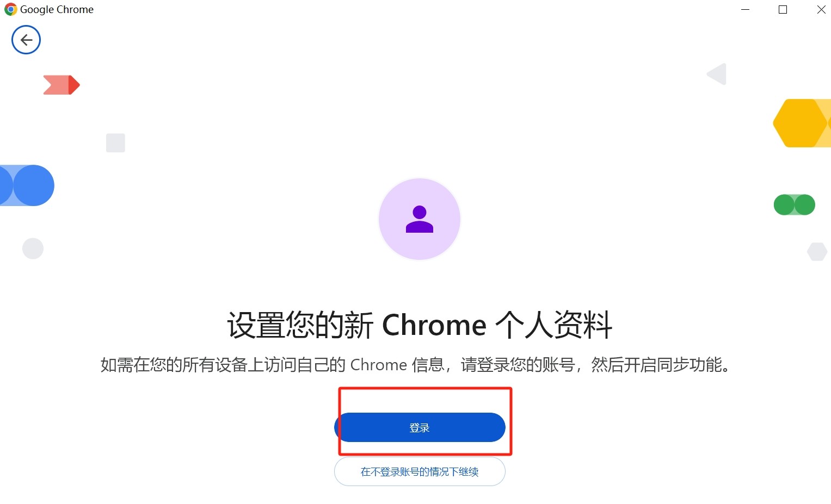Click the gray hexagon on the right edge

tap(817, 251)
